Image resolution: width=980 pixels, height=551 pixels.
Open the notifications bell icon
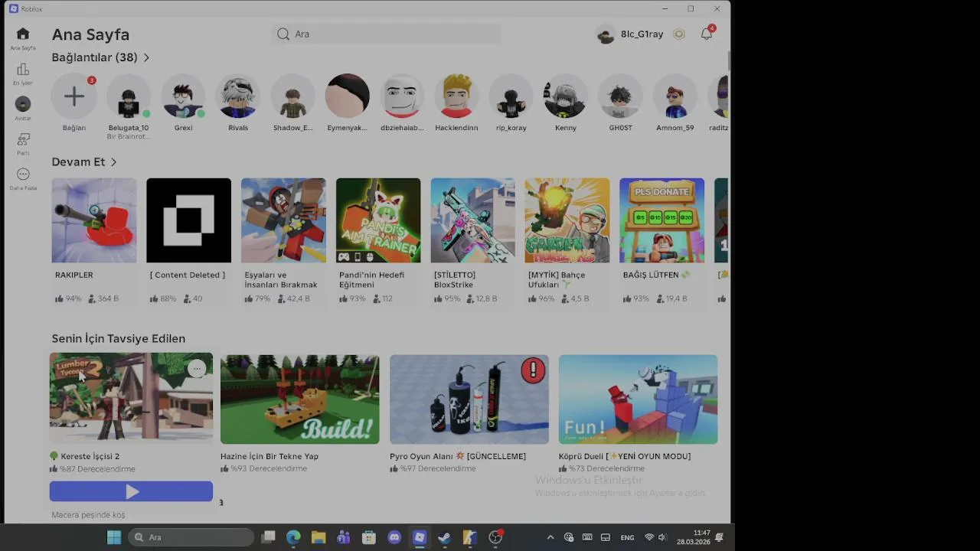[707, 34]
